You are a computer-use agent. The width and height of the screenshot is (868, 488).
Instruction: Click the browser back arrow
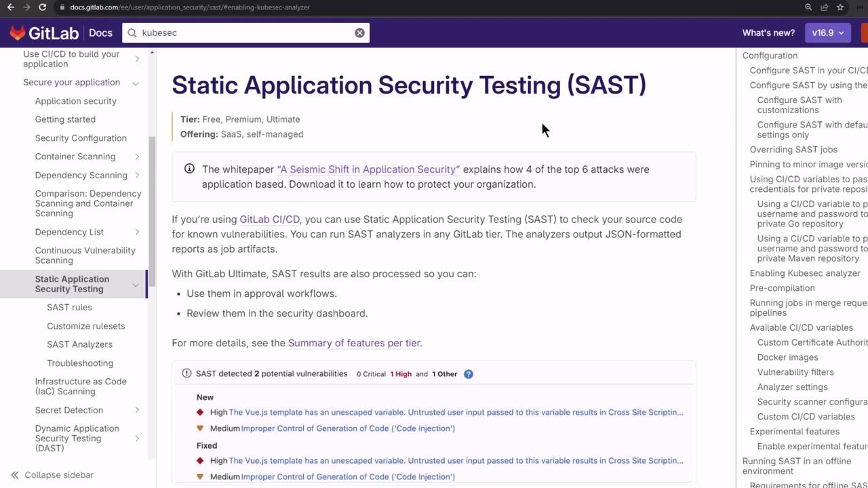pos(10,7)
